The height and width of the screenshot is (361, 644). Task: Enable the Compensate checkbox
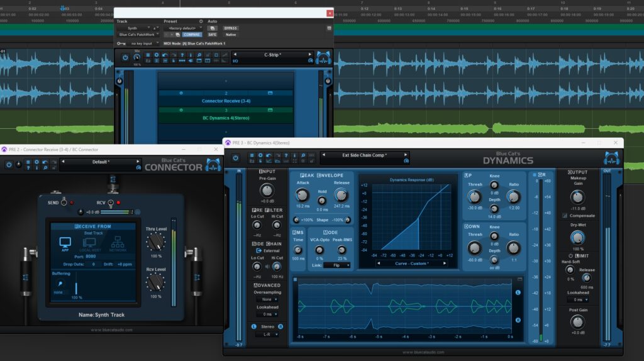tap(565, 216)
